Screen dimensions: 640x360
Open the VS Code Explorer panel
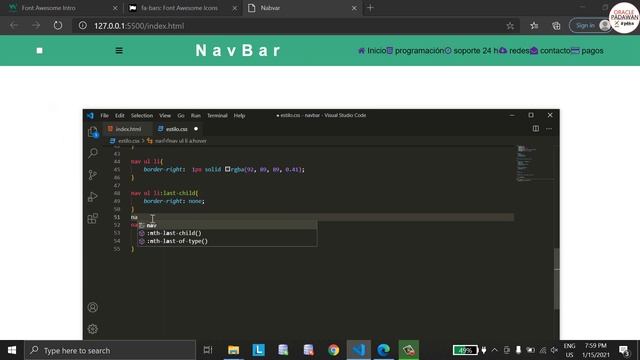pos(93,132)
